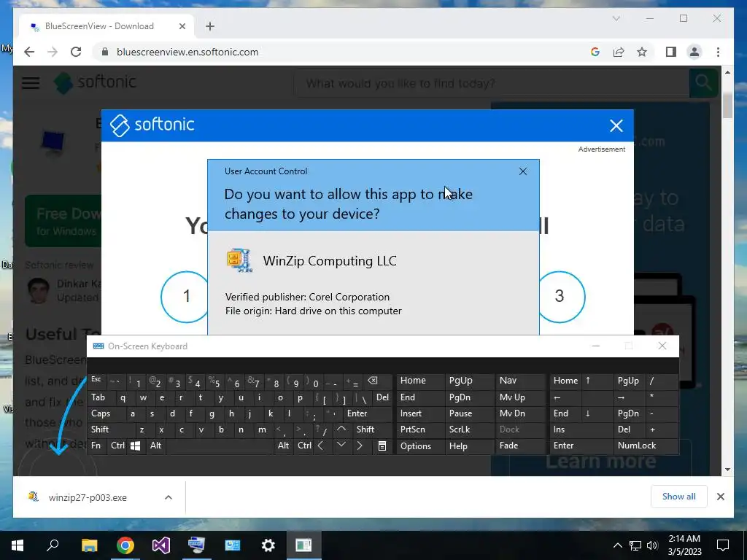Open File Explorer from taskbar
Image resolution: width=747 pixels, height=560 pixels.
click(89, 545)
